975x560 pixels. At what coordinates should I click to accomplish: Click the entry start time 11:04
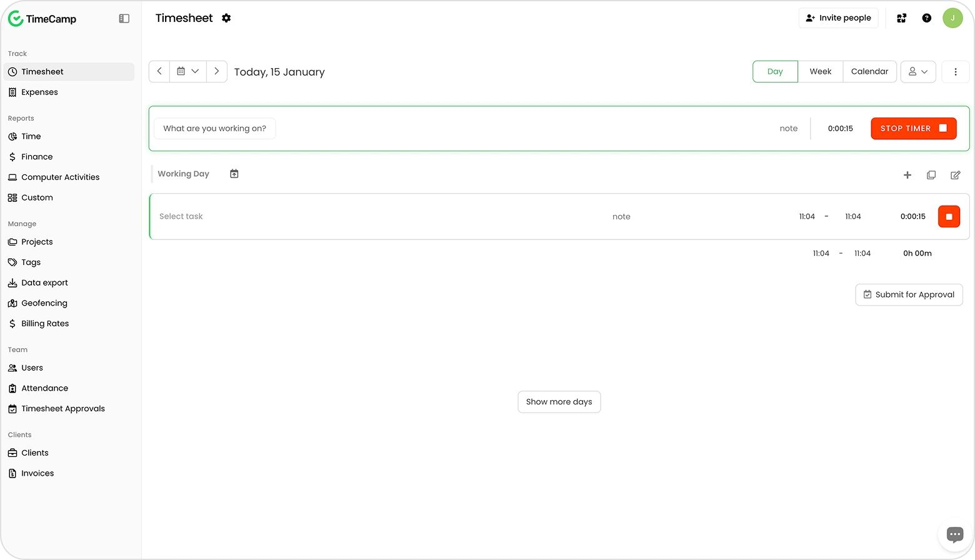[x=807, y=216]
